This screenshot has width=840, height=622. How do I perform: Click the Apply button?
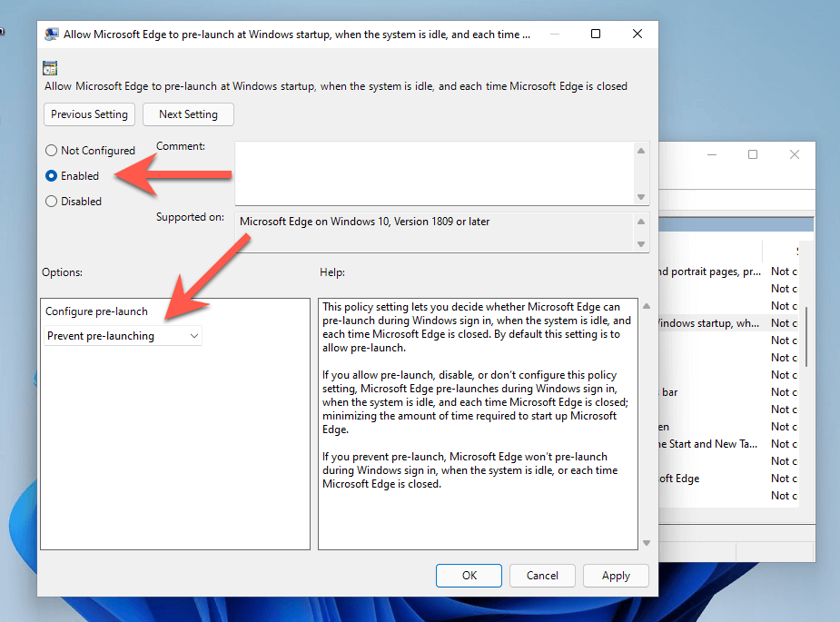(616, 576)
